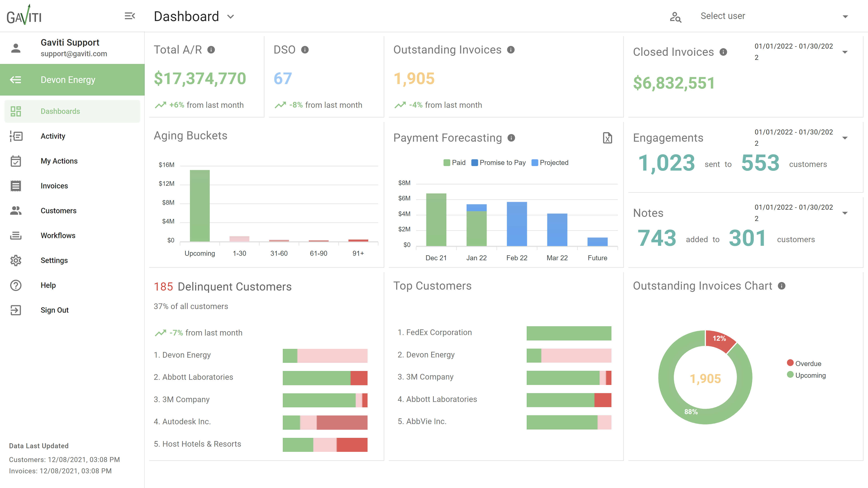
Task: Toggle the Paid series in the forecasting legend
Action: pyautogui.click(x=455, y=163)
